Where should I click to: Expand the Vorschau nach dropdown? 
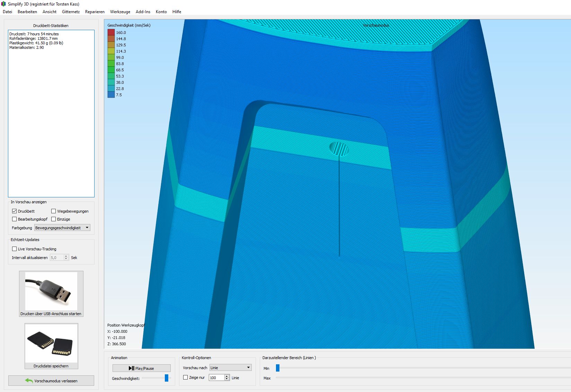(x=230, y=367)
